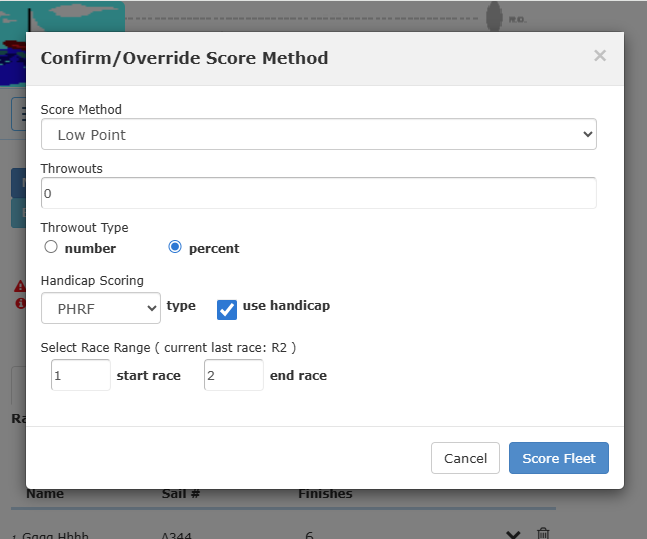Click the red warning triangle icon
The width and height of the screenshot is (647, 539).
20,286
